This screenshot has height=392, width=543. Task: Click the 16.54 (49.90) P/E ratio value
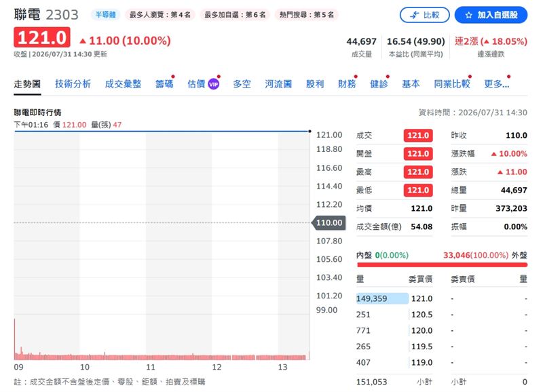(x=415, y=41)
